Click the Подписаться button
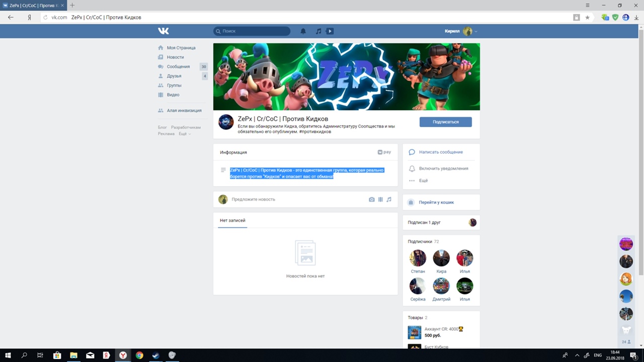644x362 pixels. [445, 122]
